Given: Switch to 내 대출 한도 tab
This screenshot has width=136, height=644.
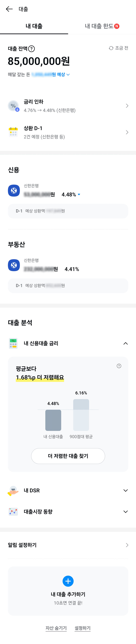Looking at the screenshot, I should 102,26.
